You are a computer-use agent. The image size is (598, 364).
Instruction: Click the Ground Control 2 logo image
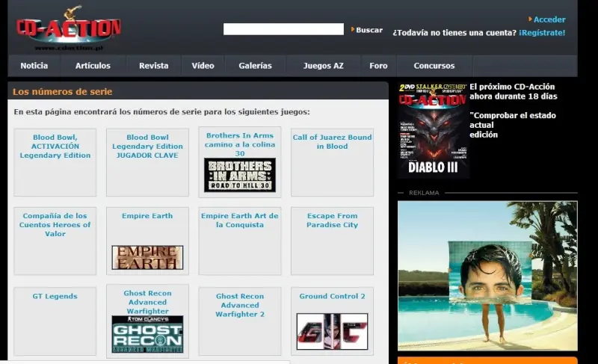[x=332, y=332]
